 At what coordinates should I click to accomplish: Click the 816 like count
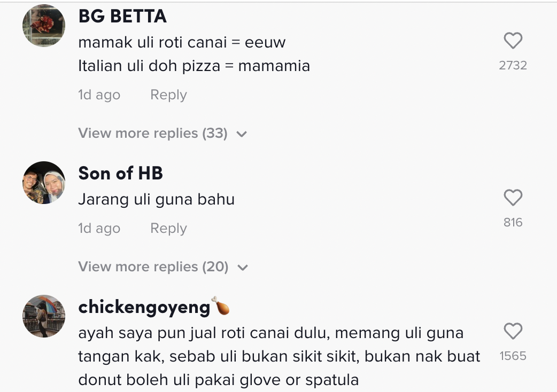513,223
